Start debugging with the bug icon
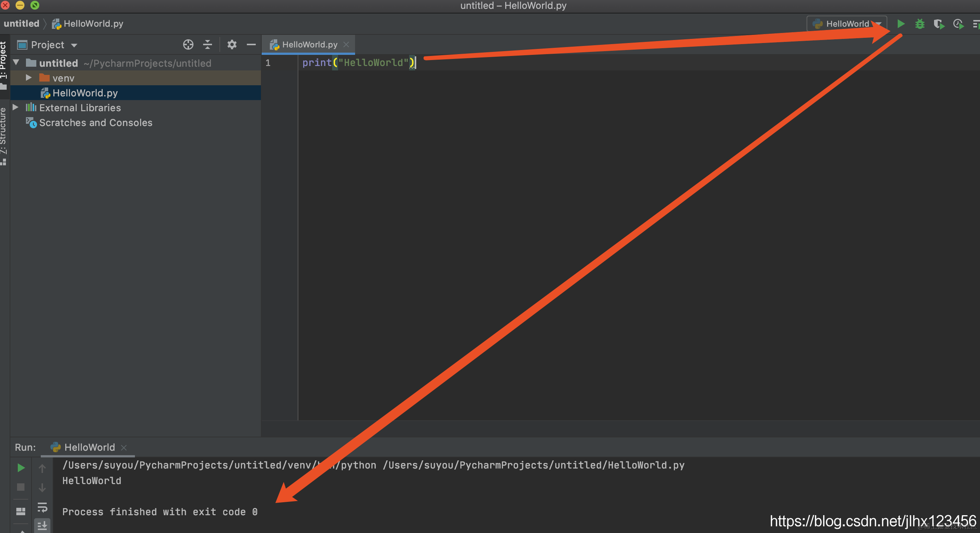The height and width of the screenshot is (533, 980). [x=920, y=24]
